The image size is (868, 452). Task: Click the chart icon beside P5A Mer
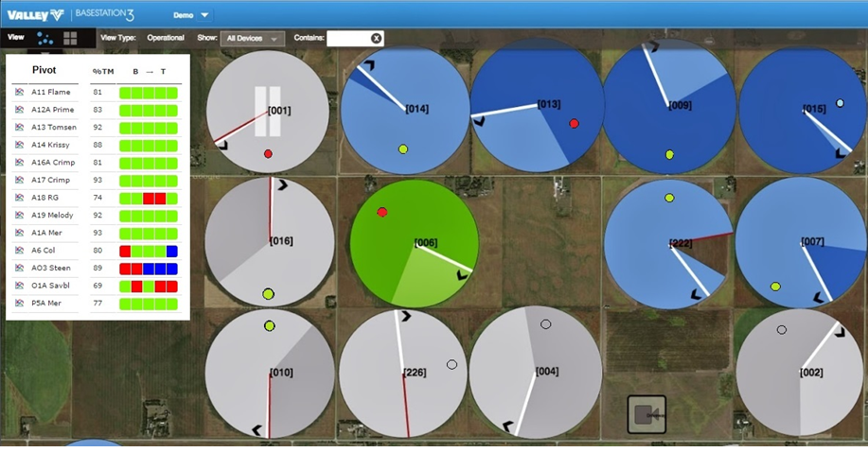[19, 304]
